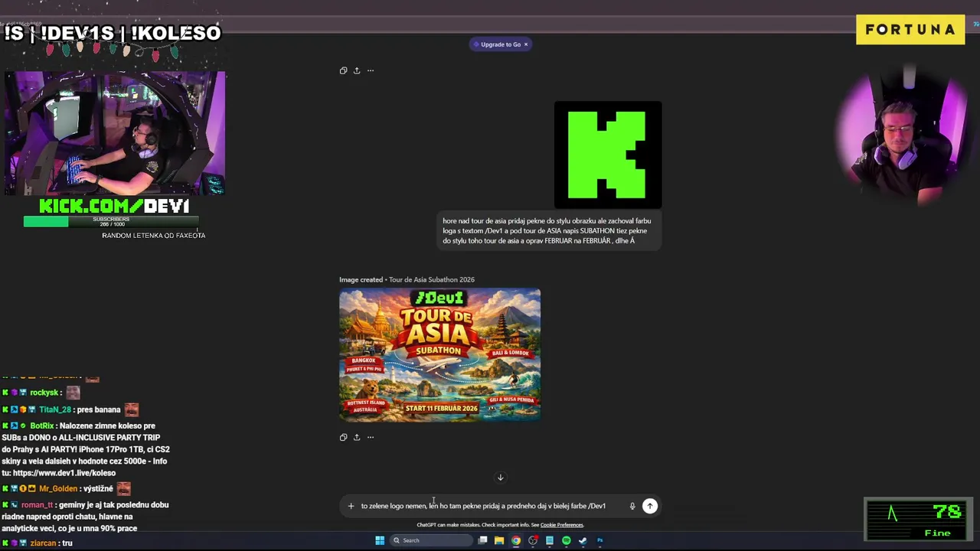The image size is (980, 551).
Task: Open more options below the Tour de Asia image
Action: [x=371, y=437]
